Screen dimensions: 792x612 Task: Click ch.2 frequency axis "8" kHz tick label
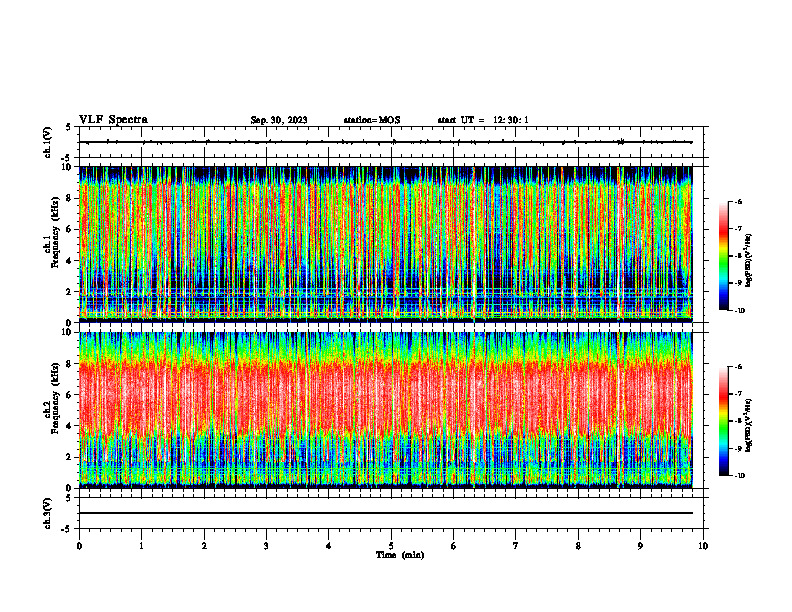[x=70, y=364]
